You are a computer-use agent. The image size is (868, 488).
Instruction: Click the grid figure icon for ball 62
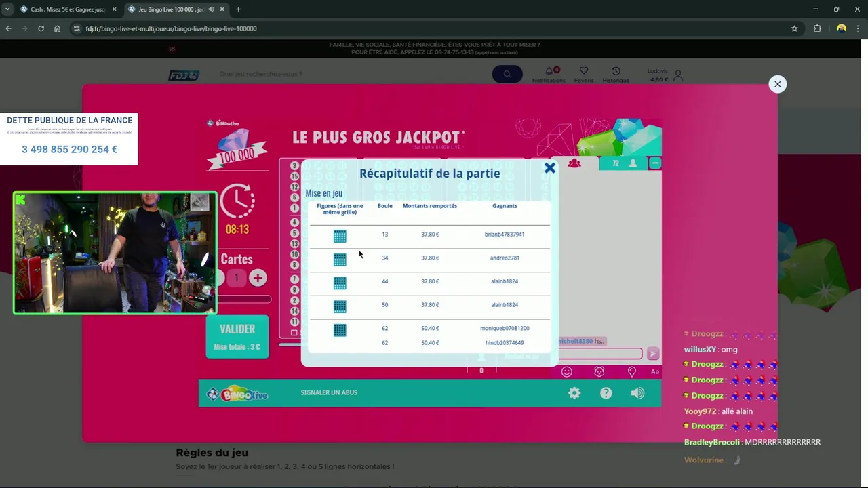(340, 330)
